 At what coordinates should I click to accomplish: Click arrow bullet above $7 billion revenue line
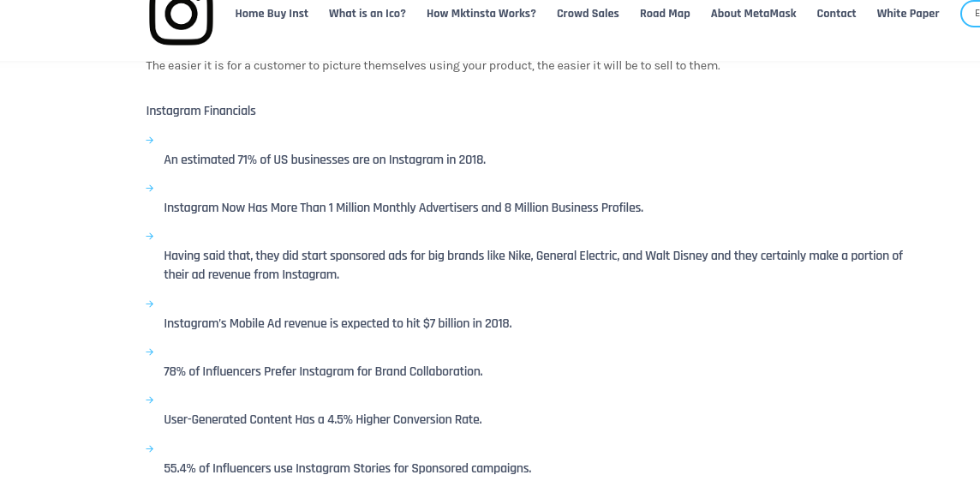click(x=149, y=304)
